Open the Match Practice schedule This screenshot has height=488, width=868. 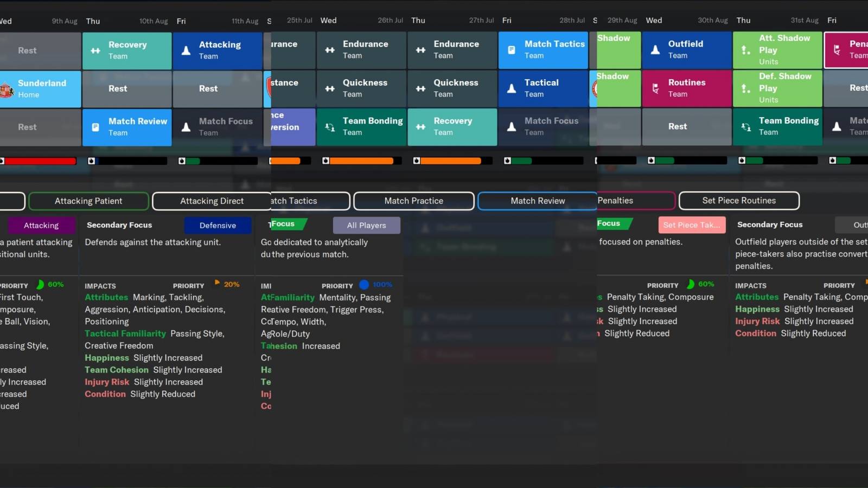[413, 201]
